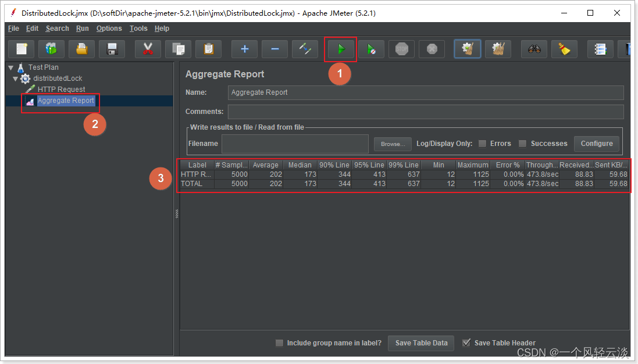
Task: Select HTTP Request in the tree
Action: point(62,90)
